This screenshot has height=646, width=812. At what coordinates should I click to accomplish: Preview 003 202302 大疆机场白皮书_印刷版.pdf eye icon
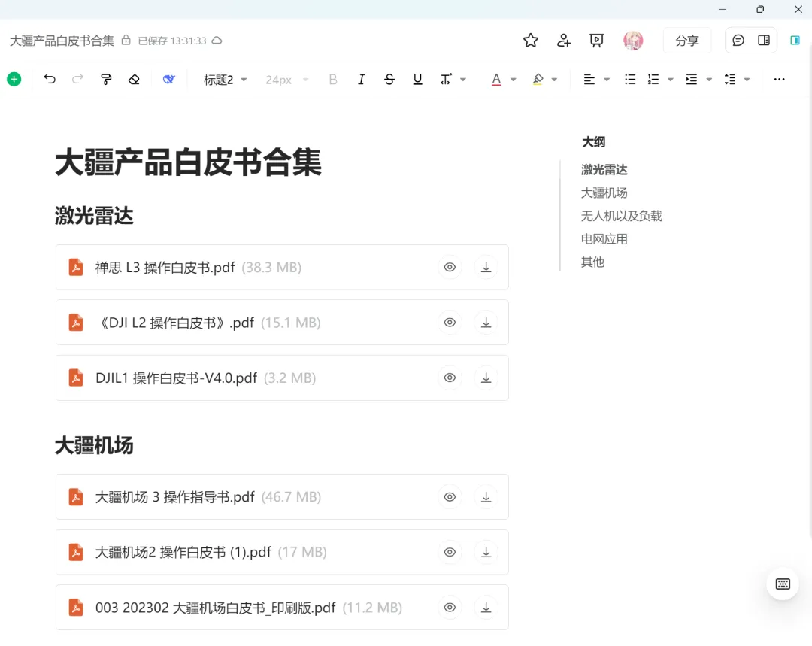[450, 607]
